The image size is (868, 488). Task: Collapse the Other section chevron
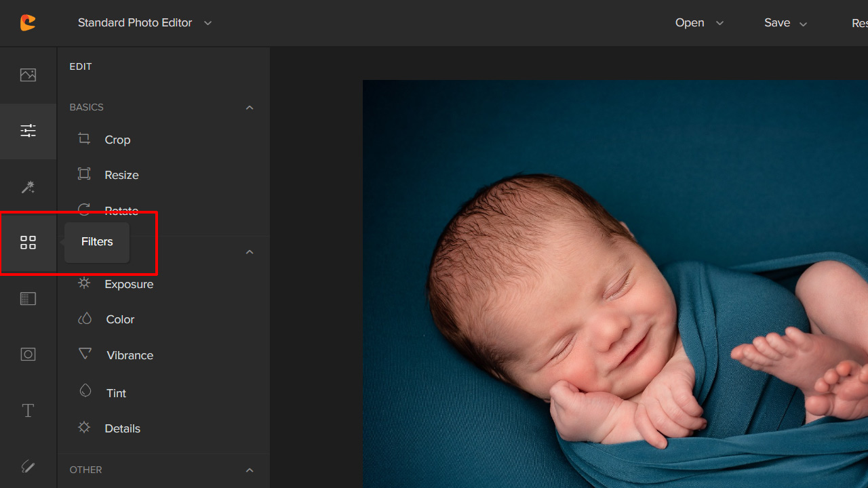click(x=250, y=470)
